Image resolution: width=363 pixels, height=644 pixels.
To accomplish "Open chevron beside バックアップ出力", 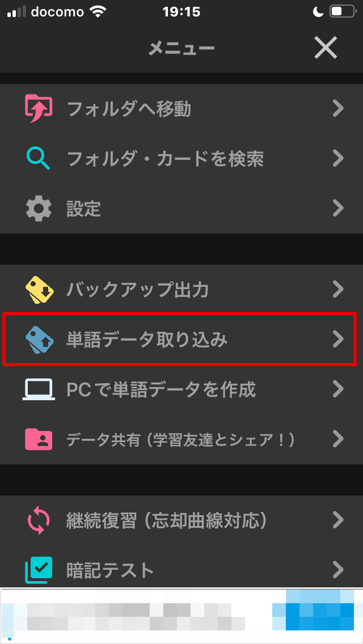I will coord(338,290).
